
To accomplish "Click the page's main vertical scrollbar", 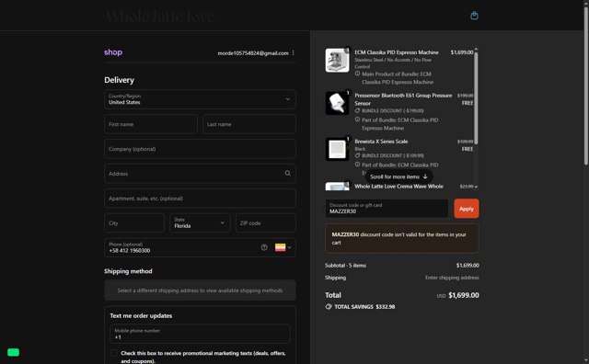I will tap(586, 86).
